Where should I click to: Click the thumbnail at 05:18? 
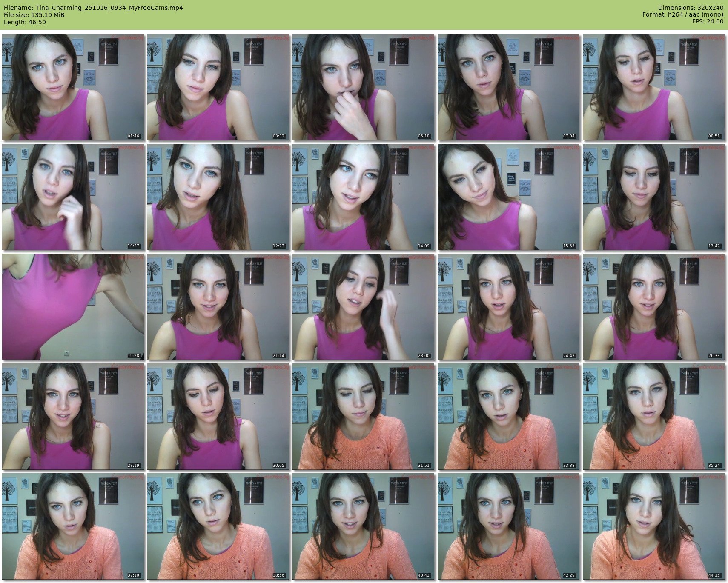coord(364,87)
